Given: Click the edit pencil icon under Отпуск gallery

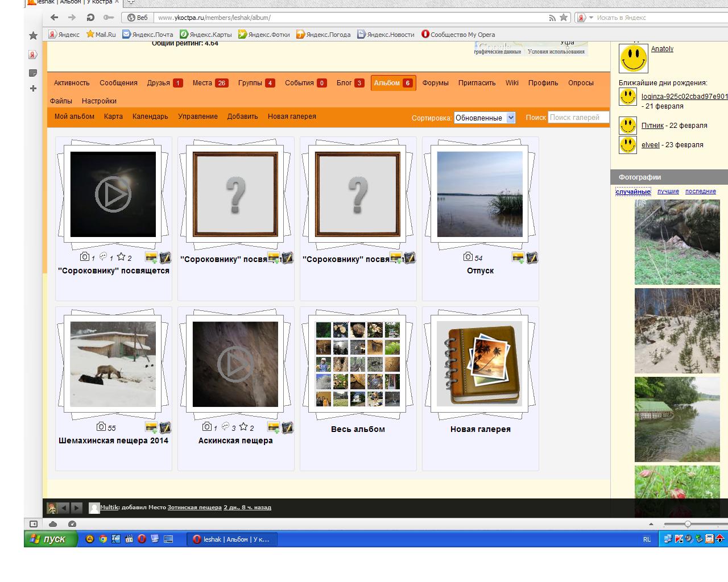Looking at the screenshot, I should [532, 257].
